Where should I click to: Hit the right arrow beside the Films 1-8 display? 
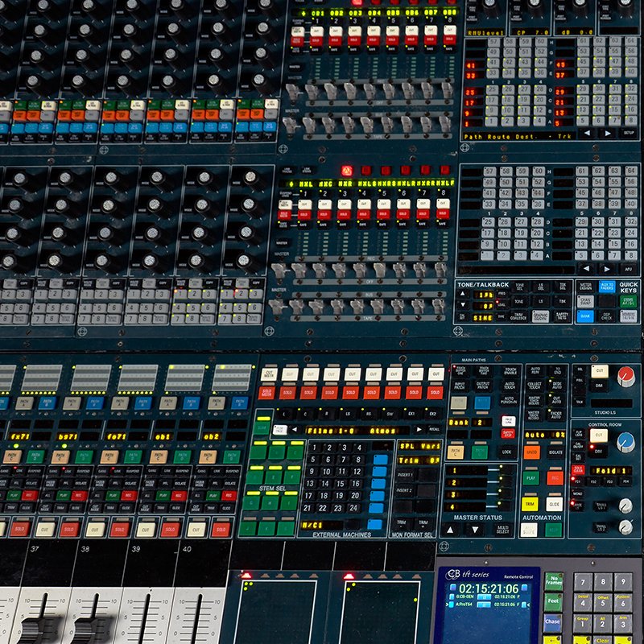[x=419, y=430]
